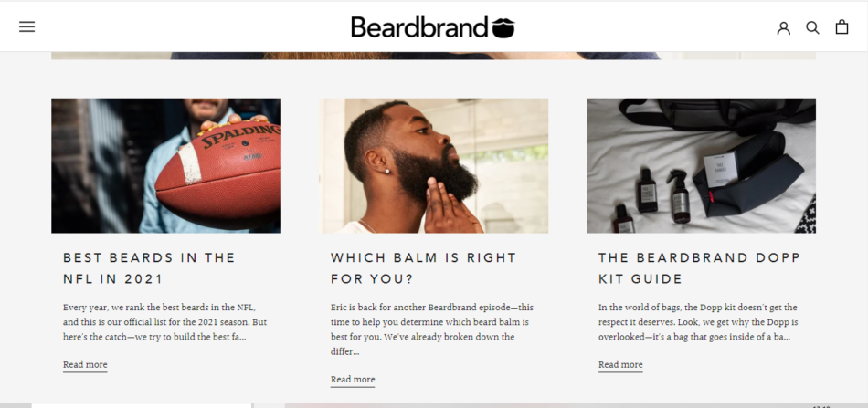Click Read more under the Dopp kit article
This screenshot has width=868, height=408.
620,365
